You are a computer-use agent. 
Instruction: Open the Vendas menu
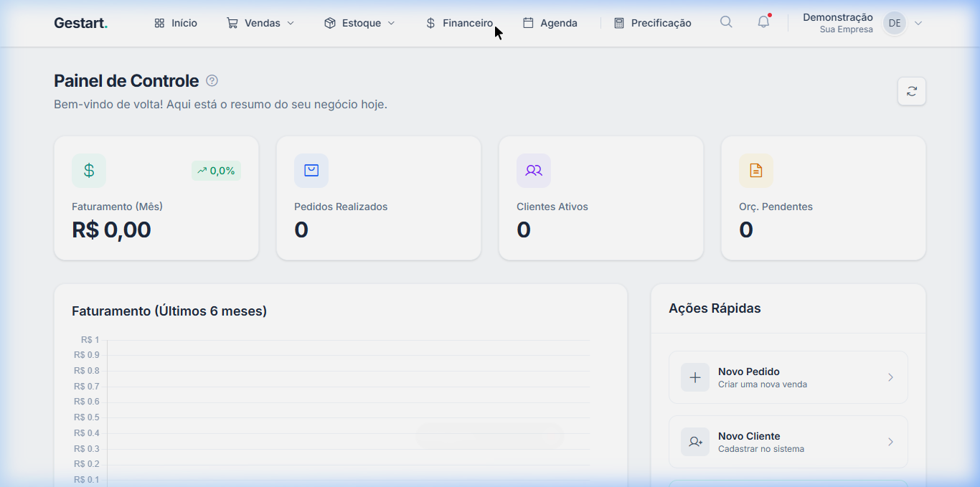click(x=260, y=23)
